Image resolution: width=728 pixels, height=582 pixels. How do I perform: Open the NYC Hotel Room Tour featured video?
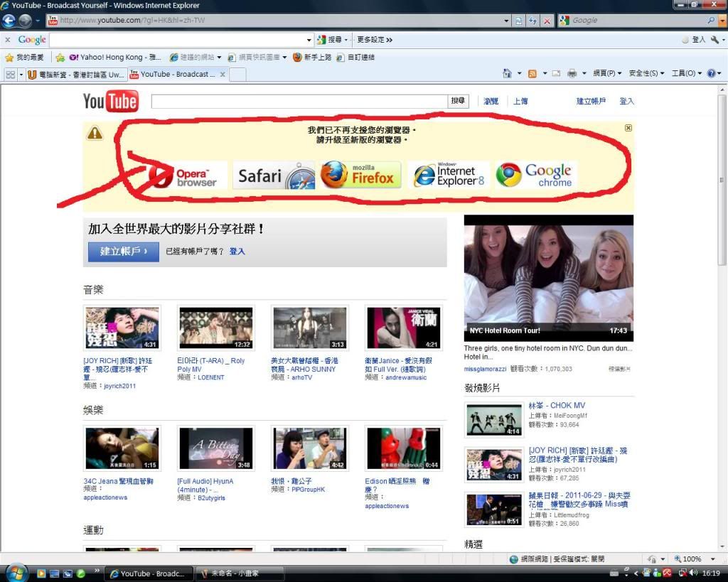coord(548,278)
